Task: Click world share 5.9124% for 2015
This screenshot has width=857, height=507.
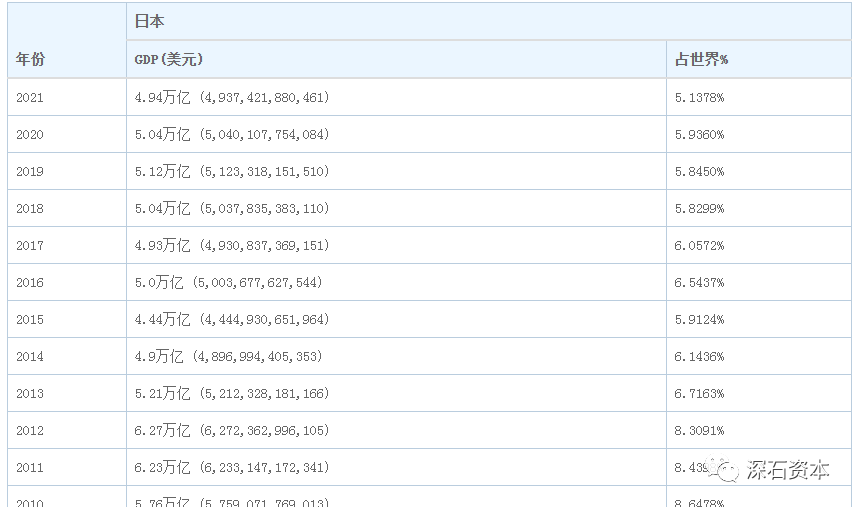Action: pos(699,320)
